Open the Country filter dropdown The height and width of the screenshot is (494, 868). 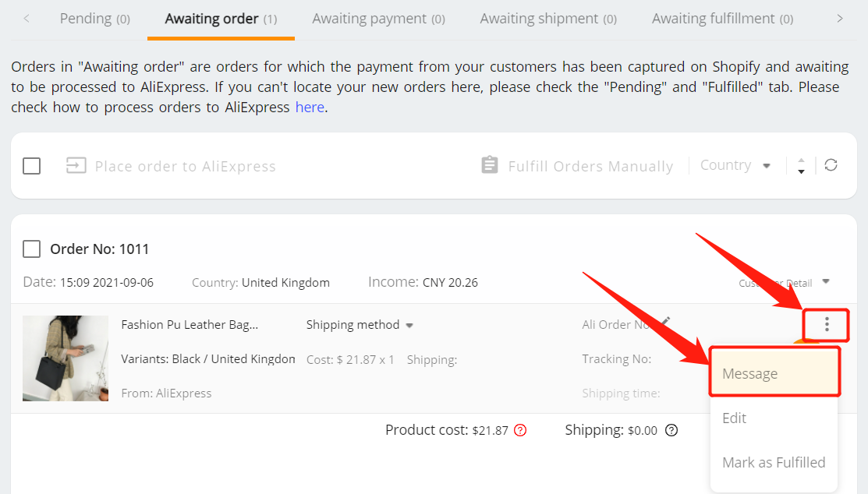click(735, 165)
